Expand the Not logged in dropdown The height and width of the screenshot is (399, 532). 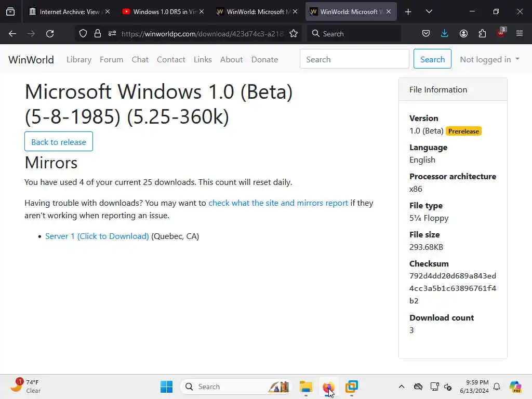[x=489, y=59]
